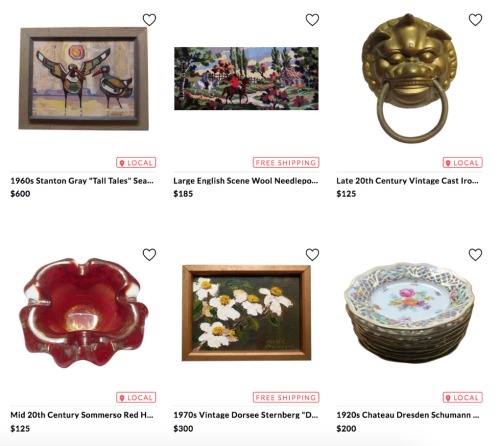Toggle heart on Sommerso red glass bowl

pyautogui.click(x=149, y=255)
